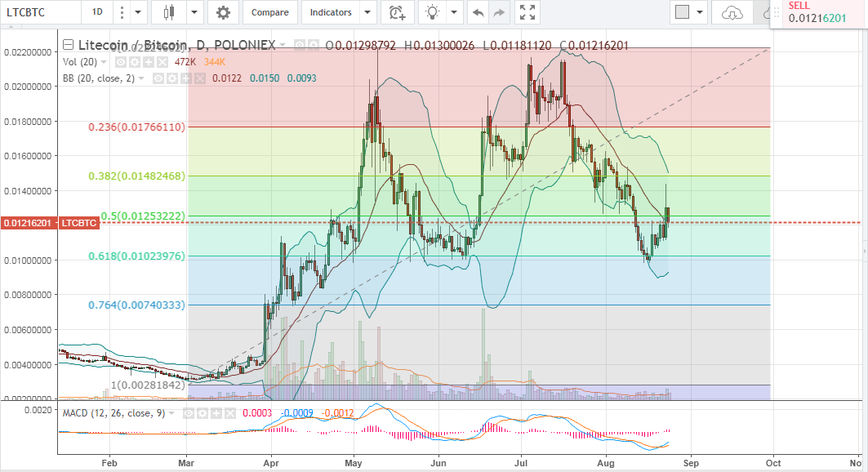Open the Indicators button
Screen dimensions: 868x472
click(x=331, y=12)
